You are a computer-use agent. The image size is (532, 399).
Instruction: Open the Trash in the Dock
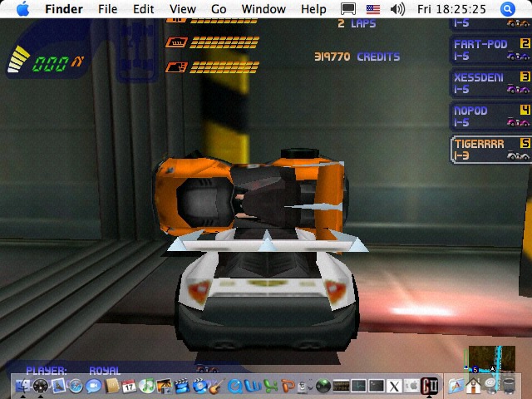(509, 386)
